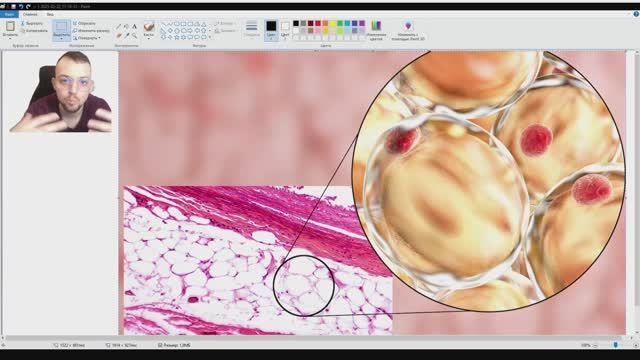Select the Text tool
This screenshot has height=360, width=640.
[x=134, y=27]
